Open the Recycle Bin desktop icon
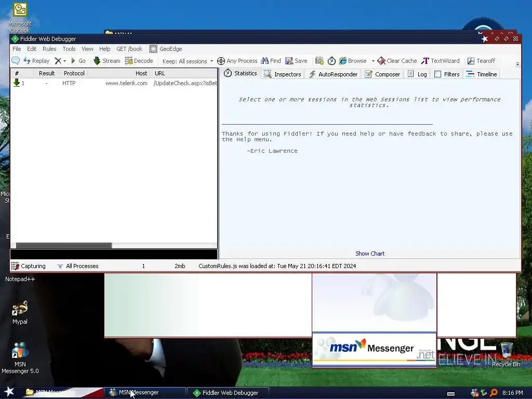532x399 pixels. click(x=506, y=354)
